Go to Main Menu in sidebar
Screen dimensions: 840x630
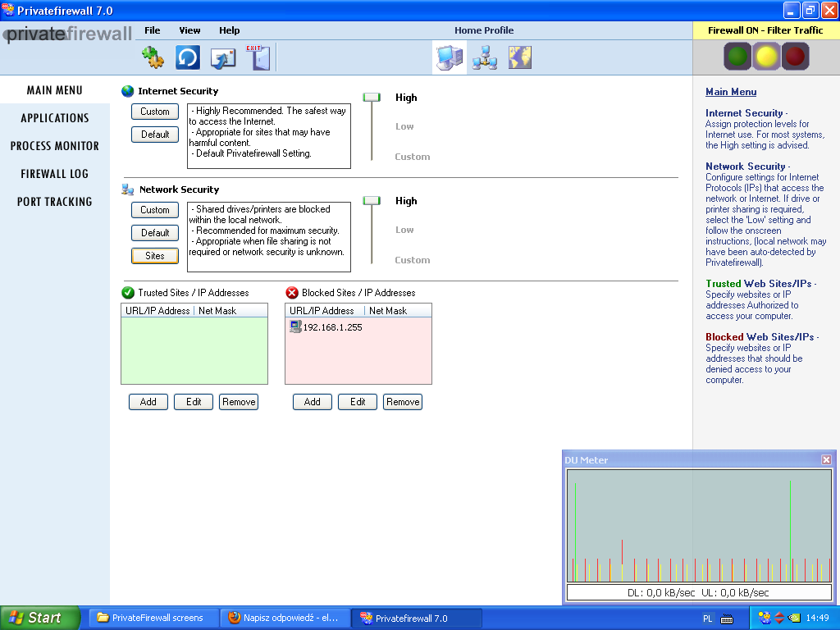(55, 90)
